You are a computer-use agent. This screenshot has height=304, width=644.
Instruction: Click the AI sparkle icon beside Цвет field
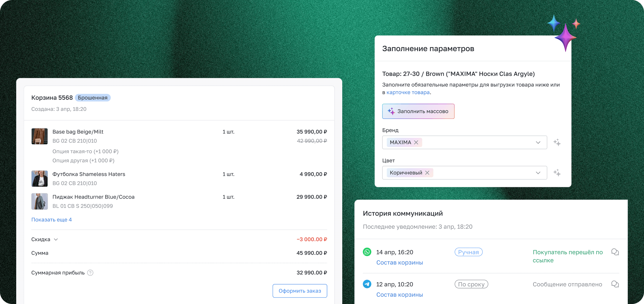(x=557, y=173)
